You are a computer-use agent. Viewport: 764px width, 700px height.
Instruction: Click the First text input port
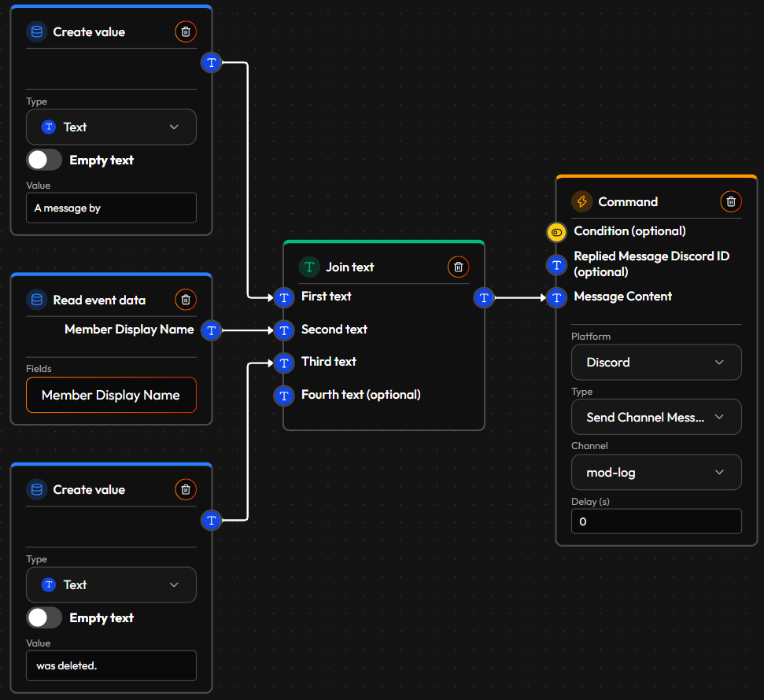click(x=284, y=297)
